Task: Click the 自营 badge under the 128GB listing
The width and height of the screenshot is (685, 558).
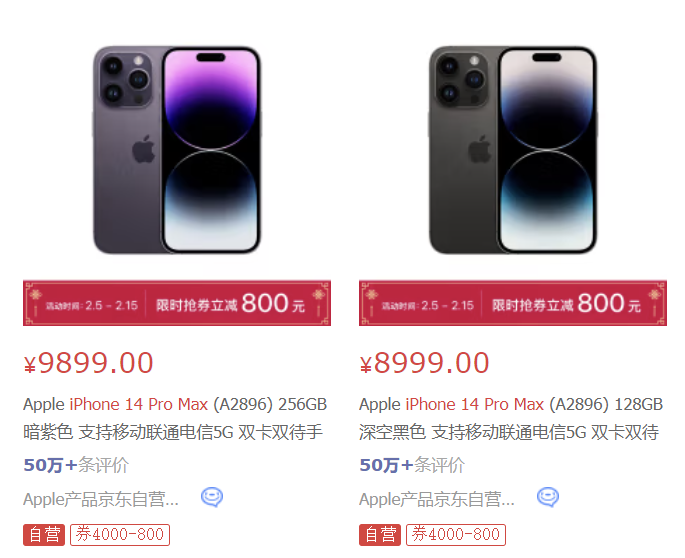Action: coord(380,534)
